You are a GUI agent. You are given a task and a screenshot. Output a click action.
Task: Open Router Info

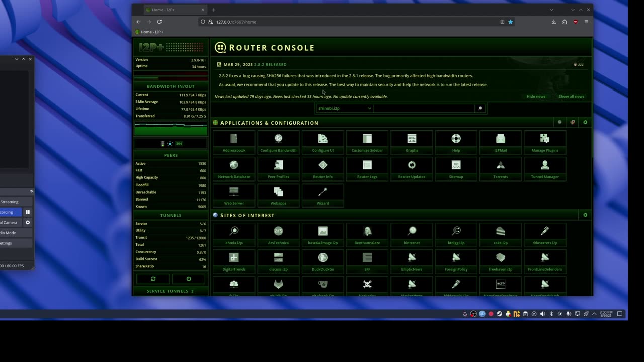click(x=323, y=169)
